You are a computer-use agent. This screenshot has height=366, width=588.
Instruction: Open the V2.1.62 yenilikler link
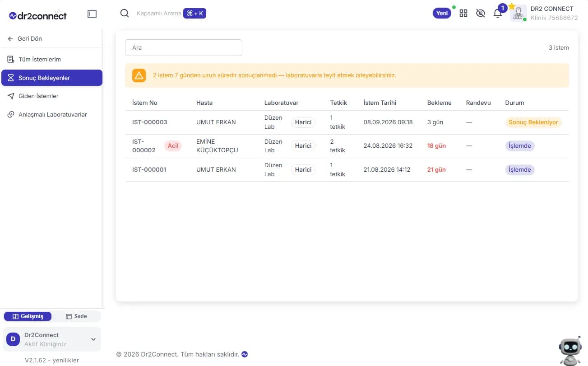[x=52, y=360]
